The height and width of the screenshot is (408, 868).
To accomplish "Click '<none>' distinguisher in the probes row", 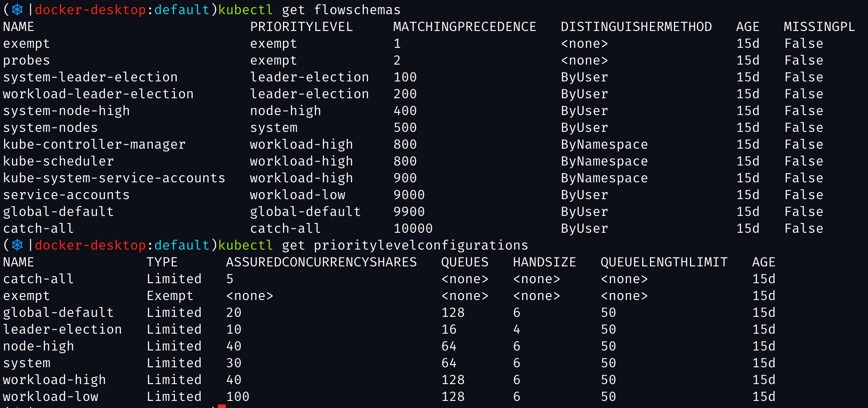I will tap(585, 60).
